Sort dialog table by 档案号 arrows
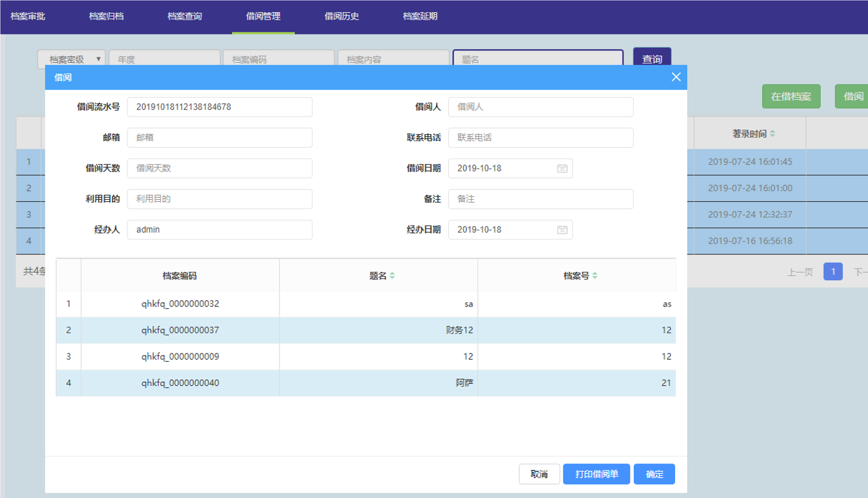Viewport: 868px width, 498px height. 595,276
